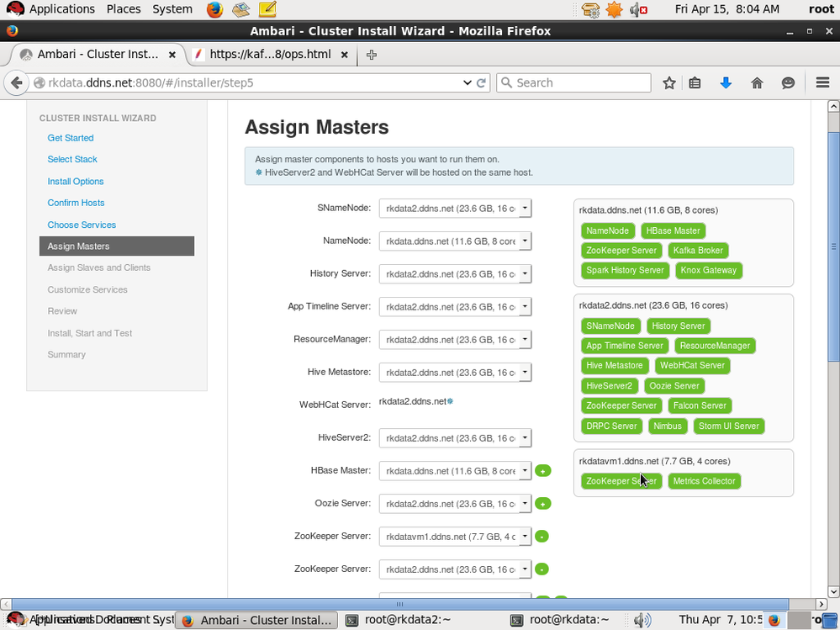840x630 pixels.
Task: Go to Select Stack wizard step
Action: tap(72, 159)
